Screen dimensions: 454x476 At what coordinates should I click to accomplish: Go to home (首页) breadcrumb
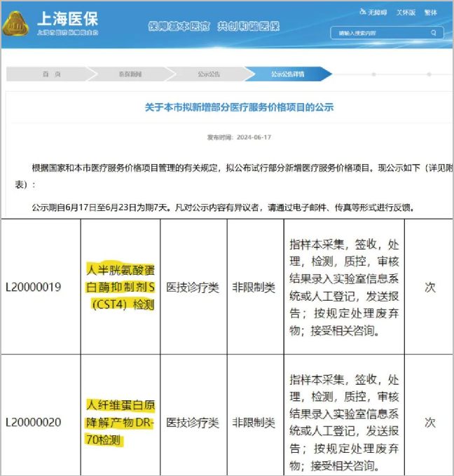46,74
